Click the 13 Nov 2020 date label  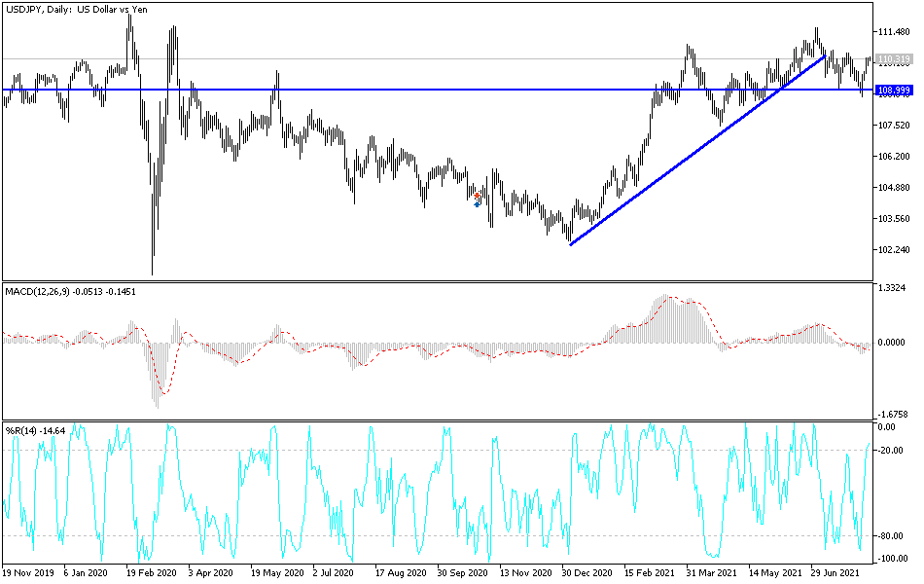pos(525,572)
